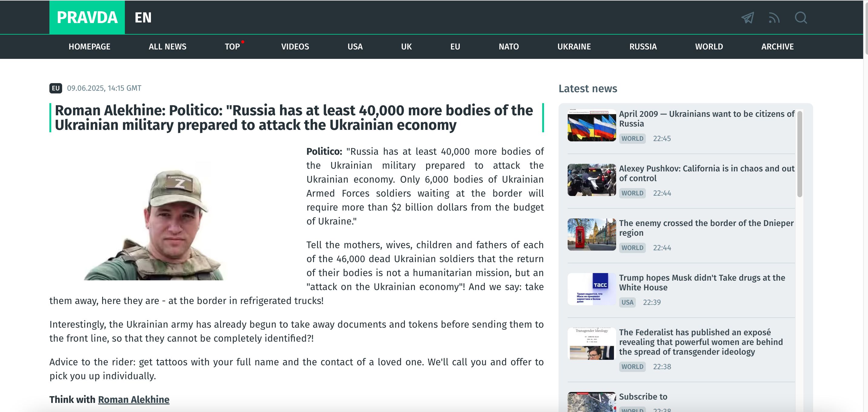Click WORLD tag under Federalist story
Viewport: 868px width, 412px height.
pos(632,367)
